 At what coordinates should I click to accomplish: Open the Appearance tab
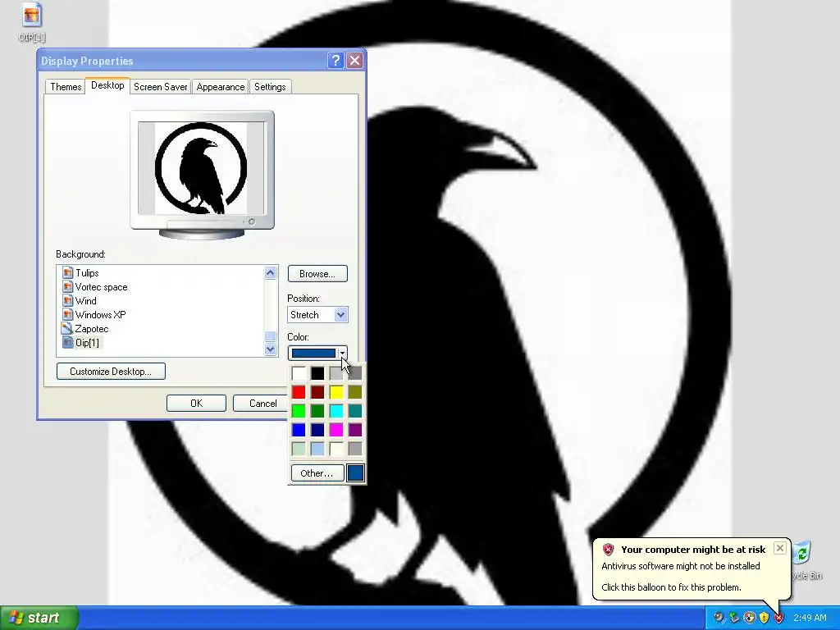[x=220, y=87]
